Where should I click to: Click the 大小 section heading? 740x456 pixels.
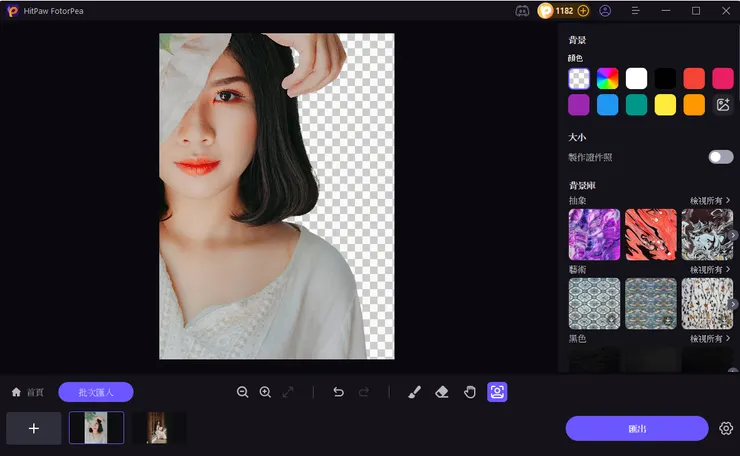(577, 137)
